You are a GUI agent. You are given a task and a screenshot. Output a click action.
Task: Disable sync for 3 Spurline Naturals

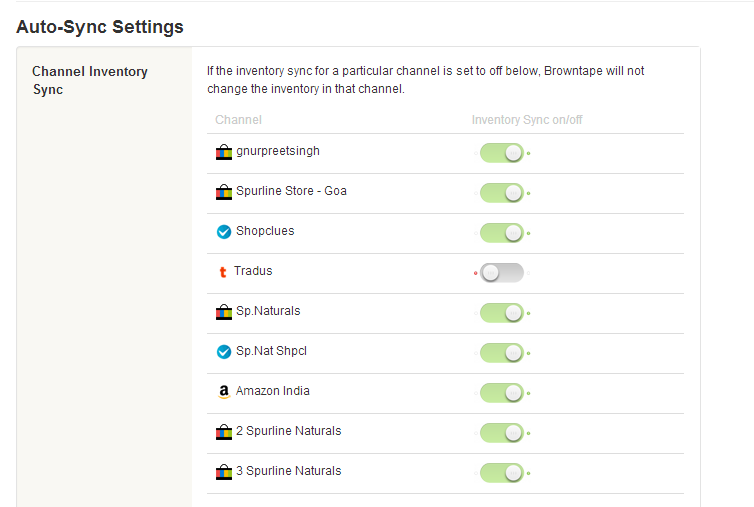click(x=502, y=473)
